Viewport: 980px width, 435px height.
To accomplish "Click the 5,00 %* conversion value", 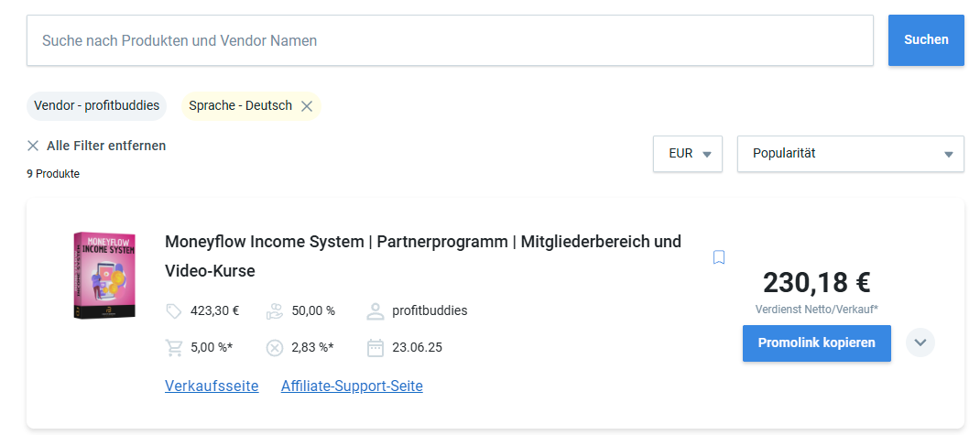I will click(212, 347).
